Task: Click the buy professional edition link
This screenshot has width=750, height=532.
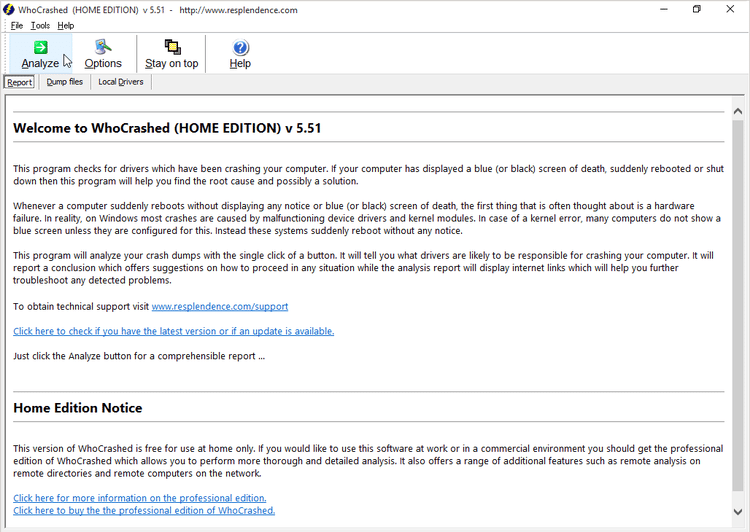Action: pyautogui.click(x=144, y=510)
